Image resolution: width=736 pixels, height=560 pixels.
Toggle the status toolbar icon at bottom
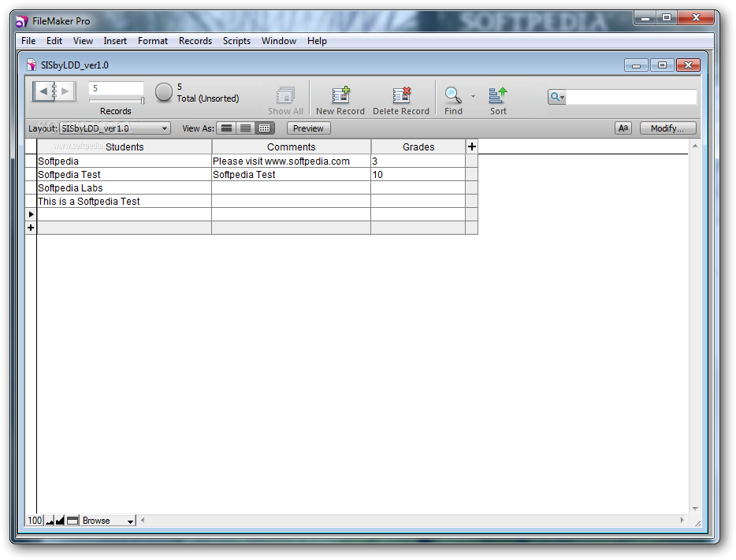coord(72,521)
